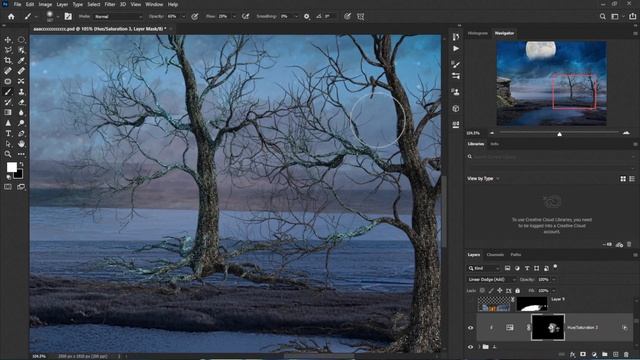640x360 pixels.
Task: Open the layer Fill dropdown
Action: click(554, 291)
